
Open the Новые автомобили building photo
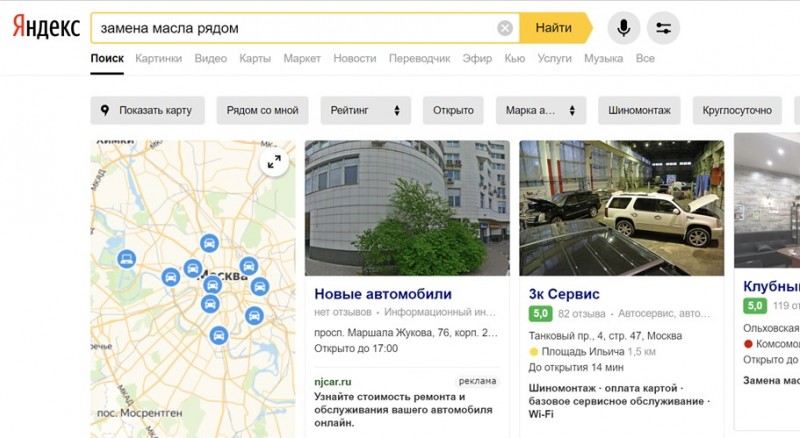pos(407,208)
